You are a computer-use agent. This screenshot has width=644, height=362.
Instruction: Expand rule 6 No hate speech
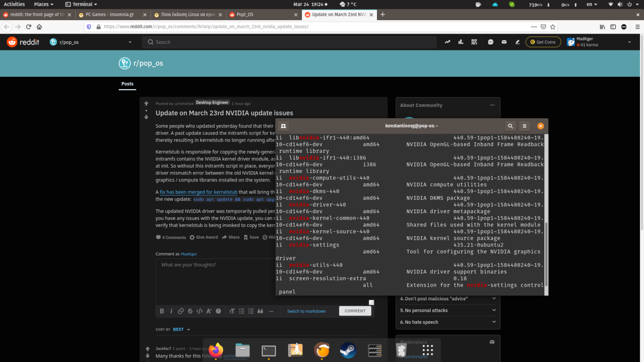click(448, 322)
